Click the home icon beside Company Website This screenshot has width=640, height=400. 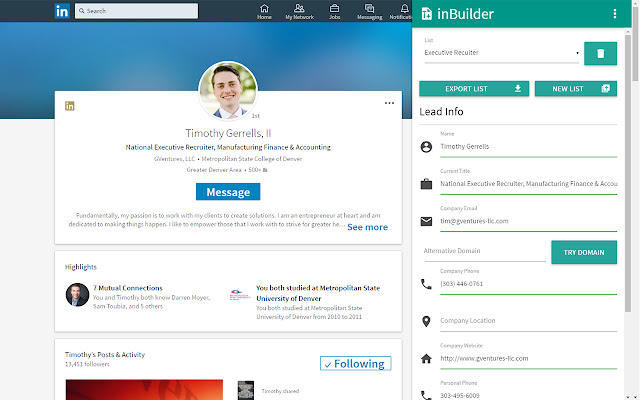(426, 359)
